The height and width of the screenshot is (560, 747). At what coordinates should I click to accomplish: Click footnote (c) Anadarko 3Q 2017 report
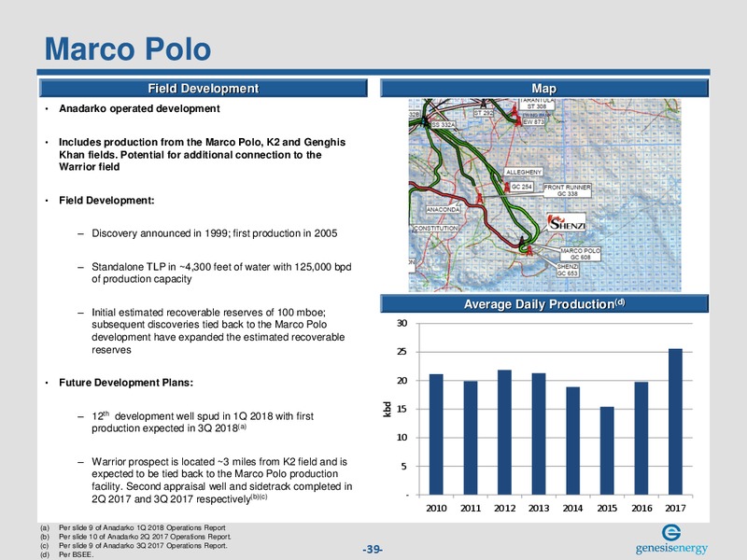coord(143,546)
